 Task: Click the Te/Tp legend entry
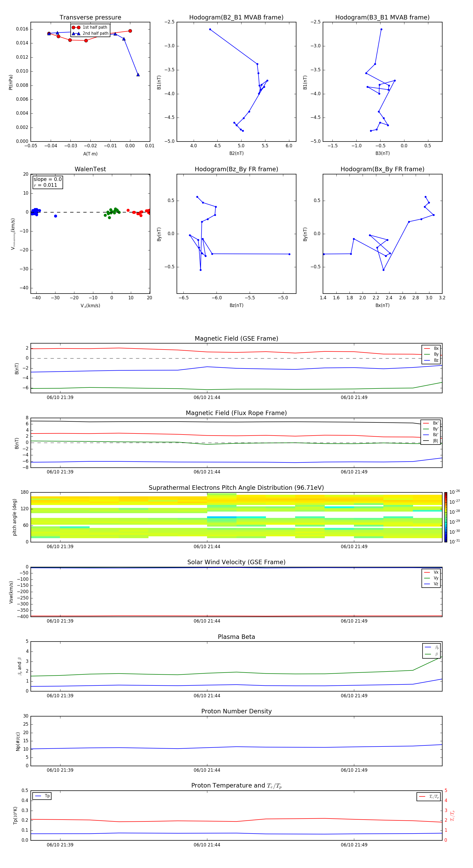coord(429,796)
